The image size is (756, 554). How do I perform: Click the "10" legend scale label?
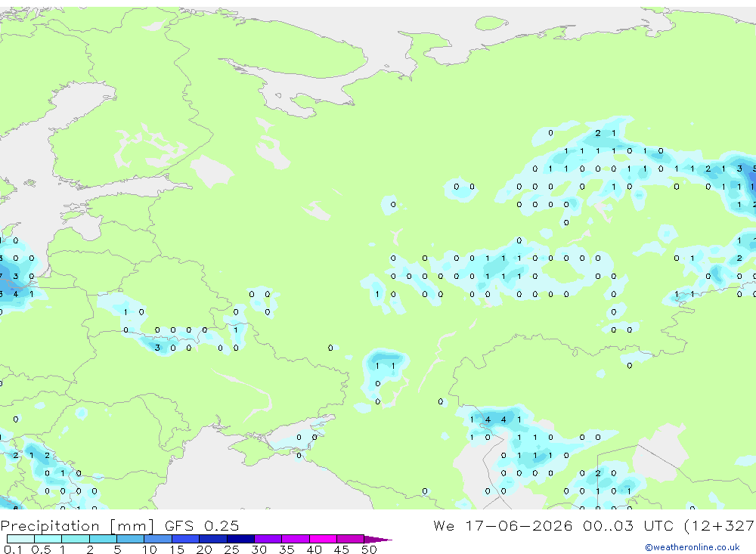pyautogui.click(x=150, y=549)
